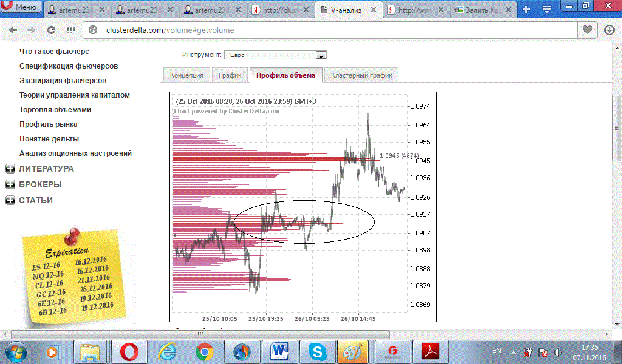Click the 1.0945 (4674) volume label on chart
The height and width of the screenshot is (364, 622).
pos(399,156)
